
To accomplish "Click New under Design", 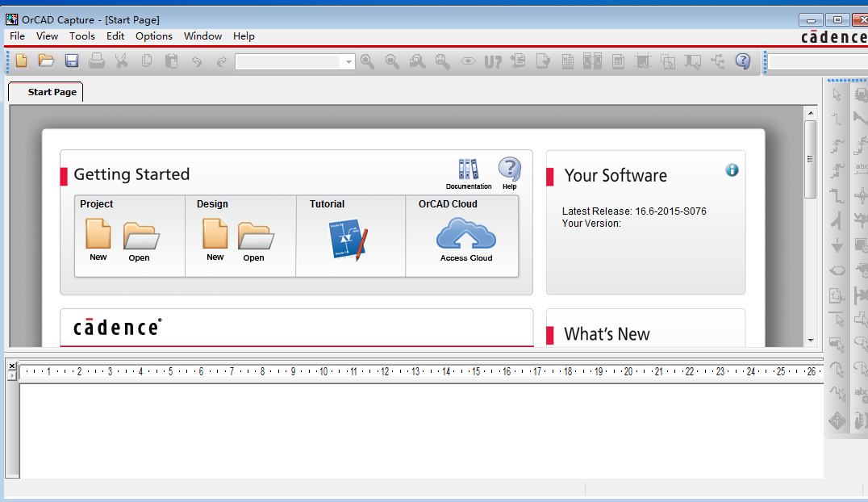I will coord(215,239).
